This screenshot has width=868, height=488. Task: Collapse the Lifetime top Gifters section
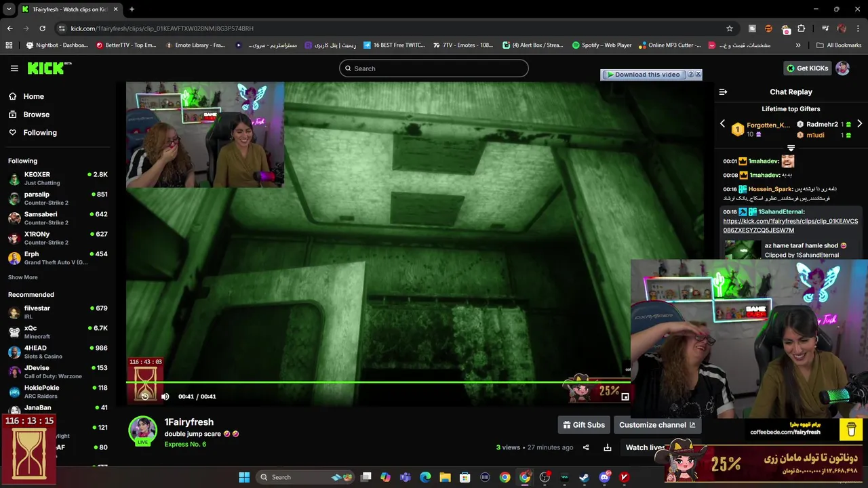pos(791,148)
